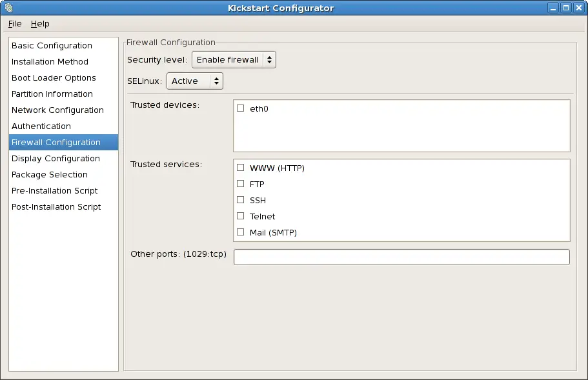Open Post-Installation Script section
Viewport: 588px width, 380px height.
point(56,207)
